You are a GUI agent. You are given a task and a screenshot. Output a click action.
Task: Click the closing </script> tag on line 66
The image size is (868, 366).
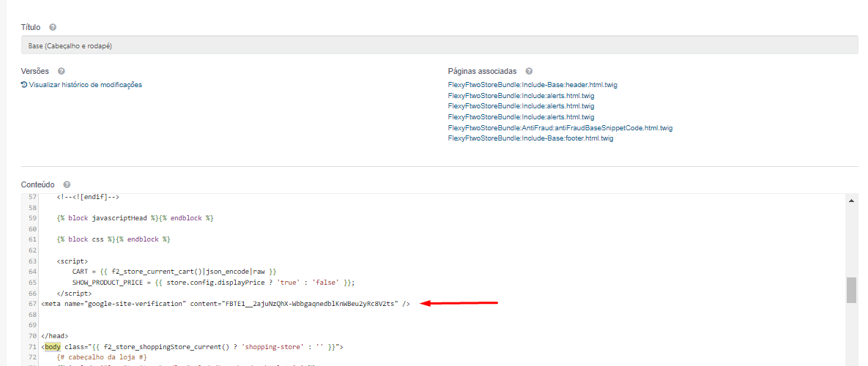click(x=74, y=293)
